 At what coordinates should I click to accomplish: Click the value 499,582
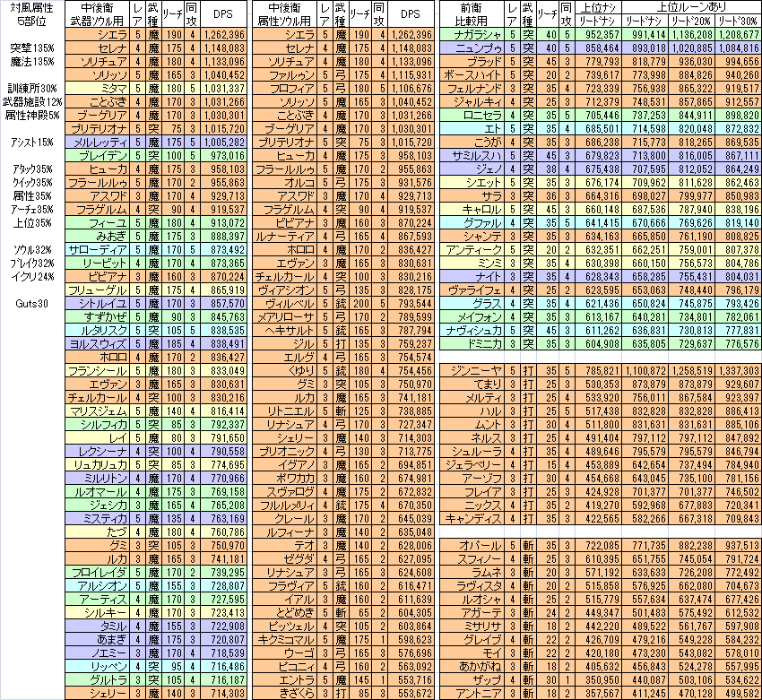tap(738, 694)
